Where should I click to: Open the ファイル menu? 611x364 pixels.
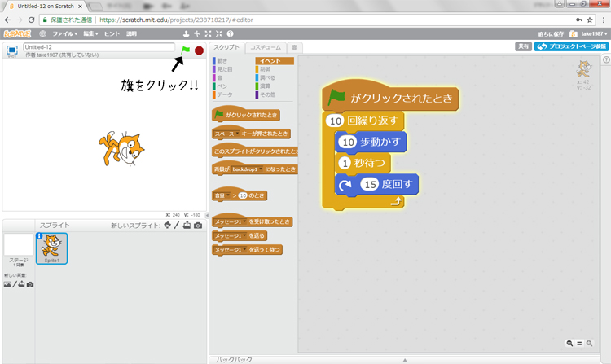tap(64, 34)
